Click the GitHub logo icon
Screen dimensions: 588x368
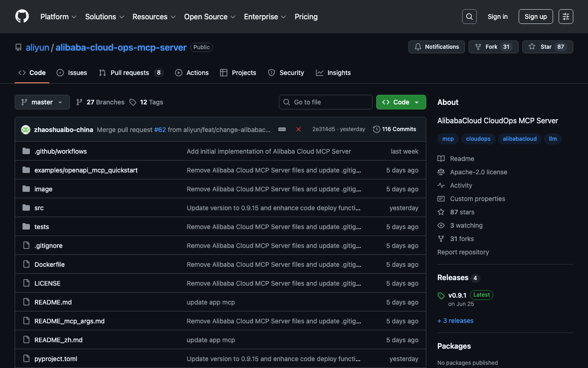(22, 17)
